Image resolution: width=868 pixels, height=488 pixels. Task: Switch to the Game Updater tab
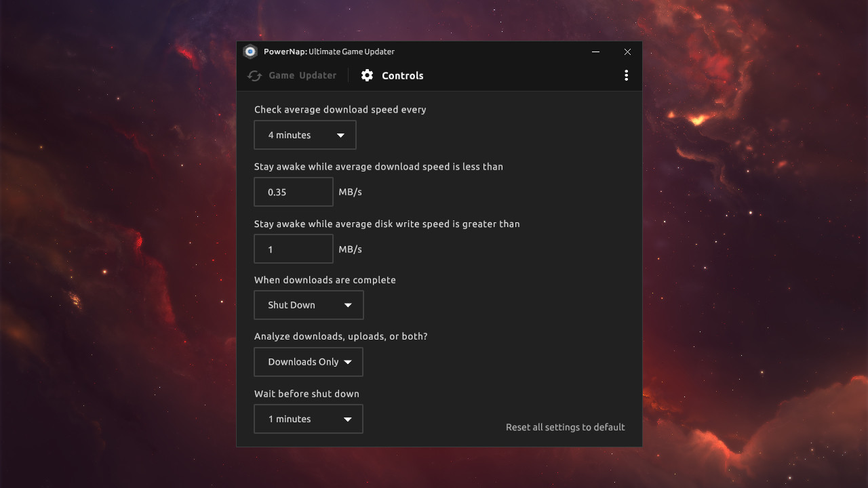292,75
